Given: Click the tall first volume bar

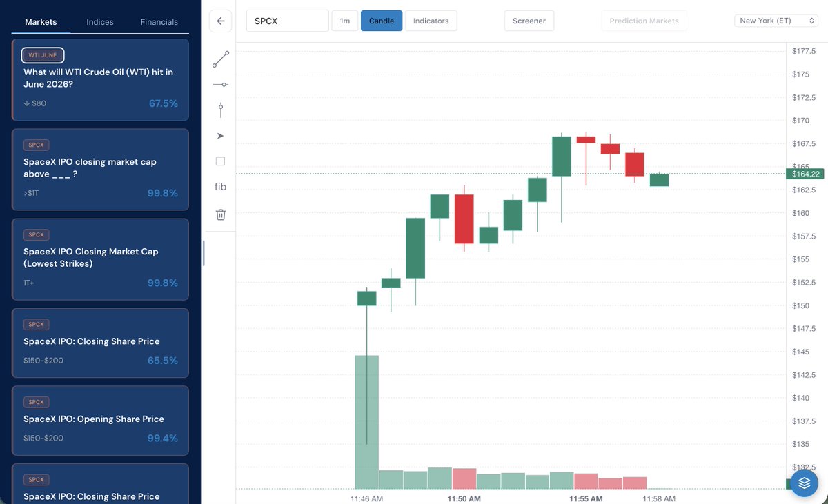Looking at the screenshot, I should (366, 422).
